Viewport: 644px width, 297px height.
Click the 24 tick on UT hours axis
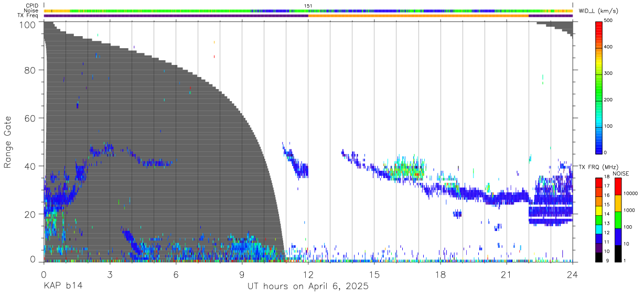(573, 274)
